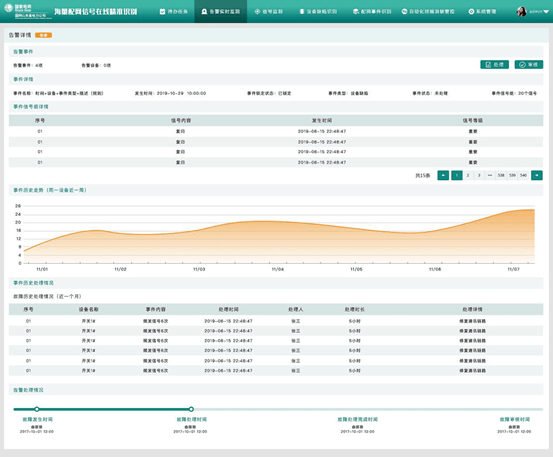This screenshot has width=553, height=457.
Task: Open the 信号监测 navigation item
Action: pos(269,12)
